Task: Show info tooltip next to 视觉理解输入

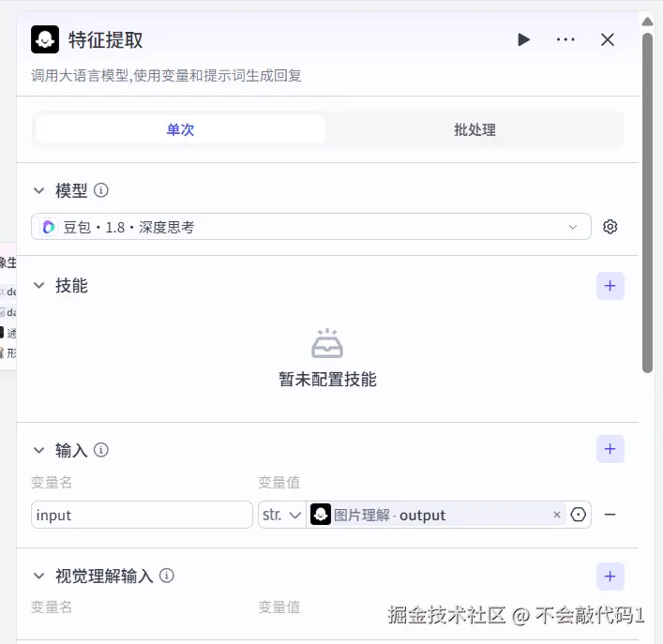Action: coord(167,576)
